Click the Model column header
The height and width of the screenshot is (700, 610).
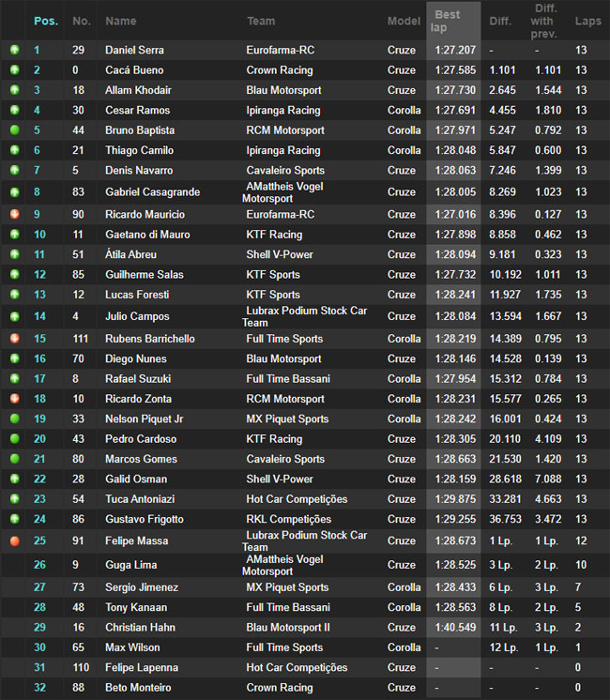click(404, 21)
